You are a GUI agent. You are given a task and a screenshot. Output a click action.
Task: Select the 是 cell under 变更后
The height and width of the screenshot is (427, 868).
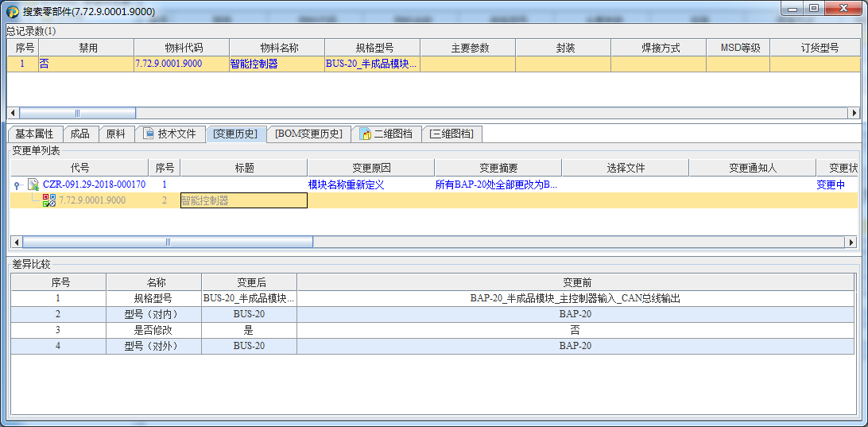click(249, 331)
